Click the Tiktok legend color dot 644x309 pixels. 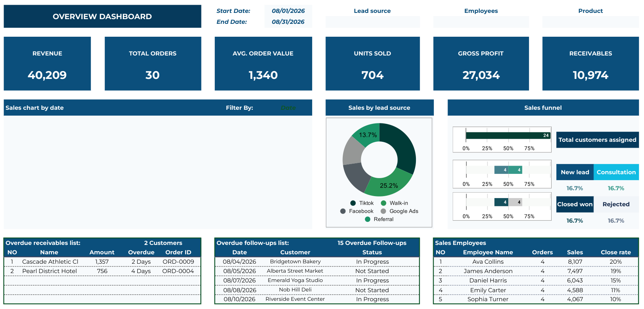353,203
